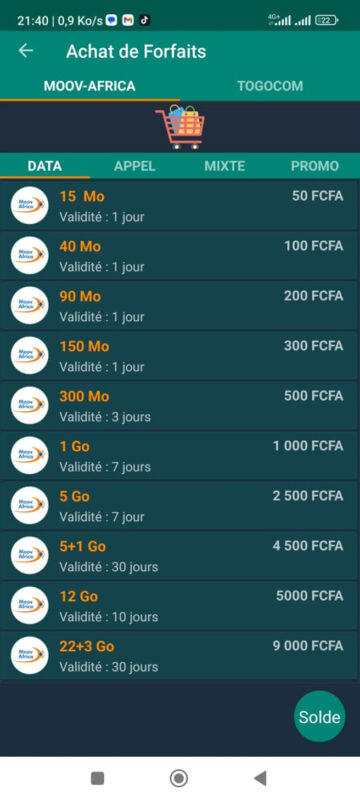
Task: Tap the back arrow icon
Action: (x=25, y=51)
